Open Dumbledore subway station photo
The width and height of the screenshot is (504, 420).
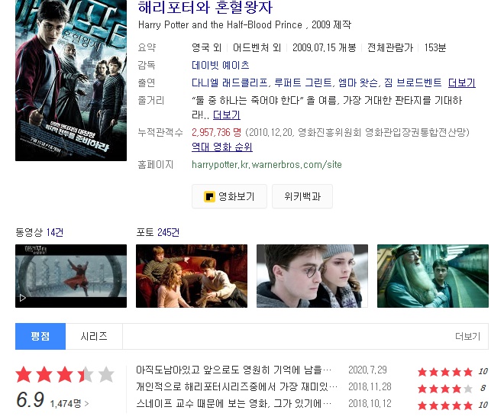coord(433,276)
